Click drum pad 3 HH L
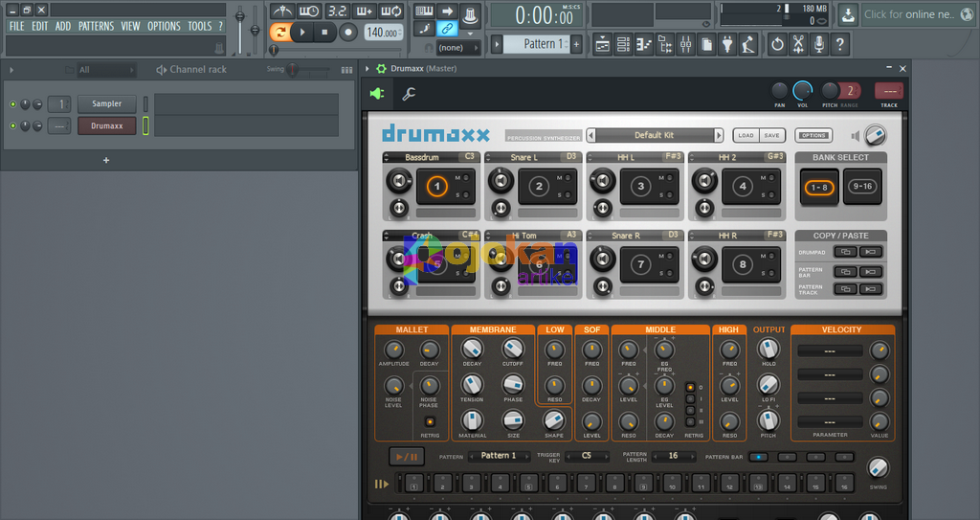This screenshot has height=520, width=980. (640, 186)
